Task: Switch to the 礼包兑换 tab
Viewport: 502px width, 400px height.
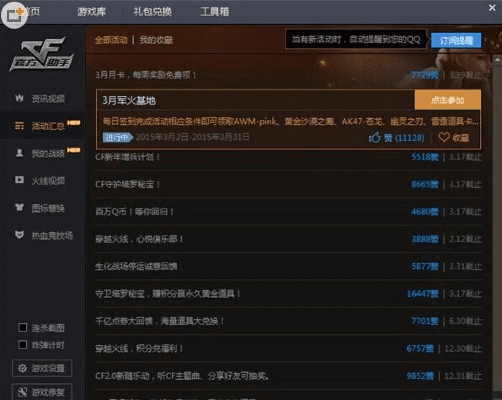Action: [x=152, y=12]
